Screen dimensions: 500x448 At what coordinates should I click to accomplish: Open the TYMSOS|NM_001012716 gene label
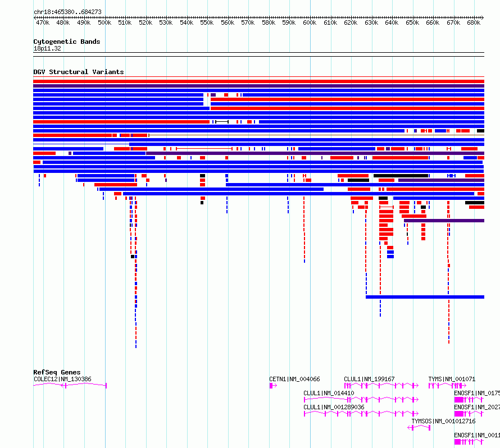[x=444, y=421]
